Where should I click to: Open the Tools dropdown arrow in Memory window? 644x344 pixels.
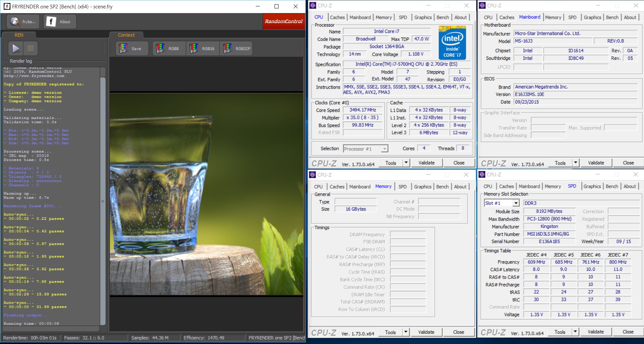click(406, 332)
